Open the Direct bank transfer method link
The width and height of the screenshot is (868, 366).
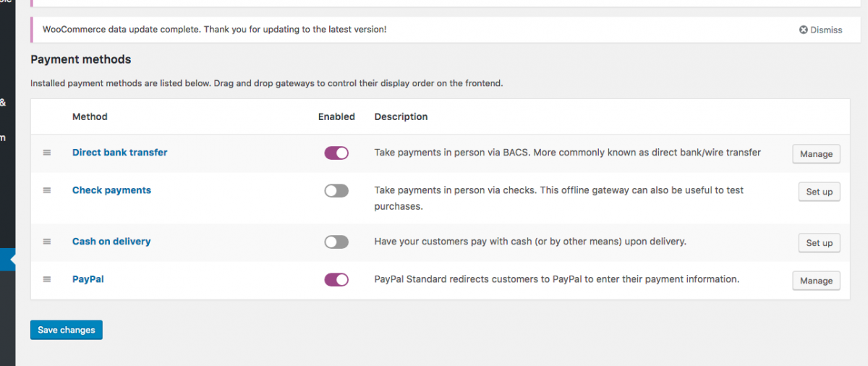pyautogui.click(x=119, y=153)
